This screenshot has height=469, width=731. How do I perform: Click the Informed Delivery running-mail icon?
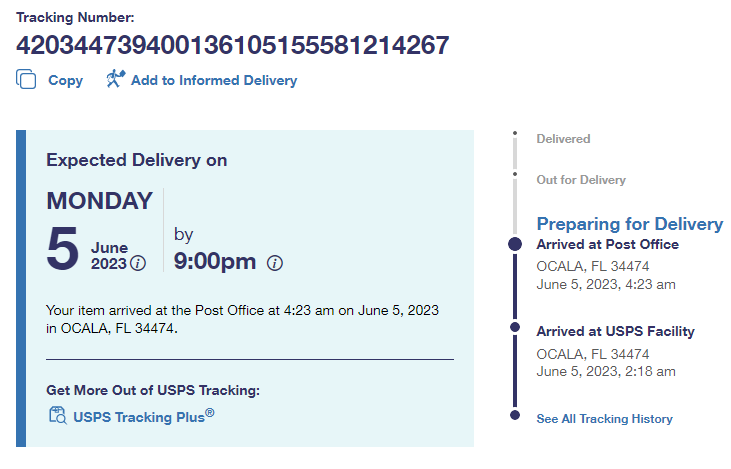coord(115,79)
